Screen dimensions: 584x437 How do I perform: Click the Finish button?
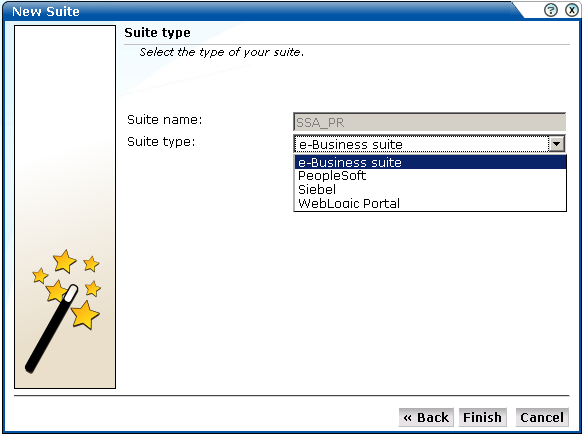[482, 417]
